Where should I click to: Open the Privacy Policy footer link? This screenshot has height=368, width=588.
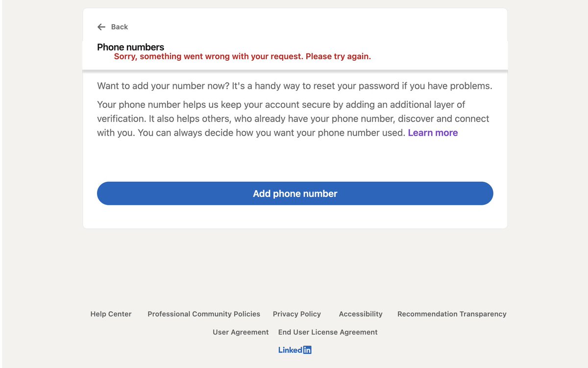[x=297, y=314]
